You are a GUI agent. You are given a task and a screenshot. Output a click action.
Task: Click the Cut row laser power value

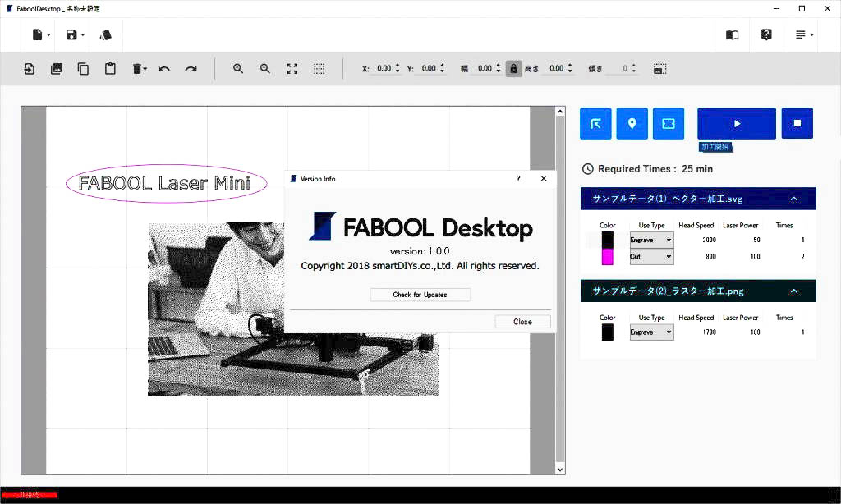[x=756, y=257]
